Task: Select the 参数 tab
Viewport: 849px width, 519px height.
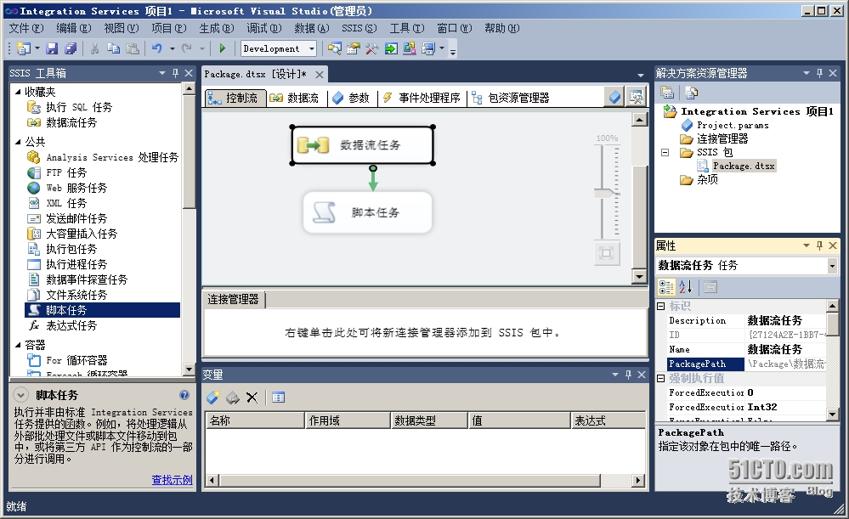Action: coord(351,98)
